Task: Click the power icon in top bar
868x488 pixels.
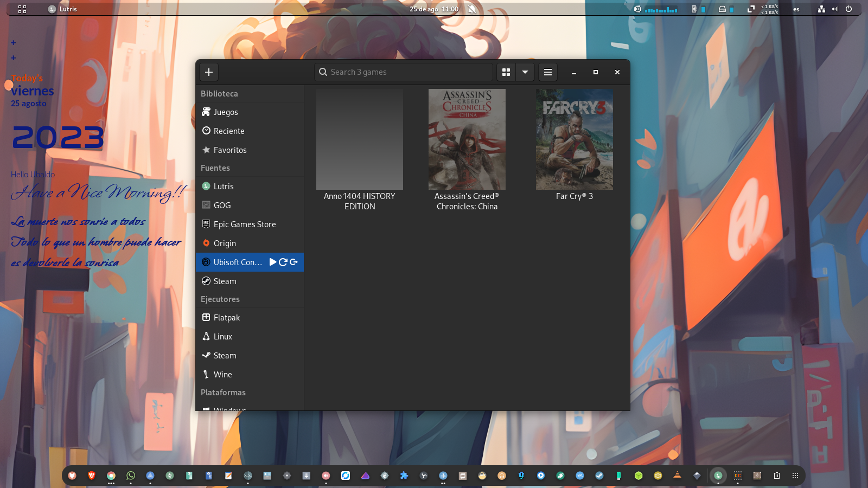Action: pos(849,9)
